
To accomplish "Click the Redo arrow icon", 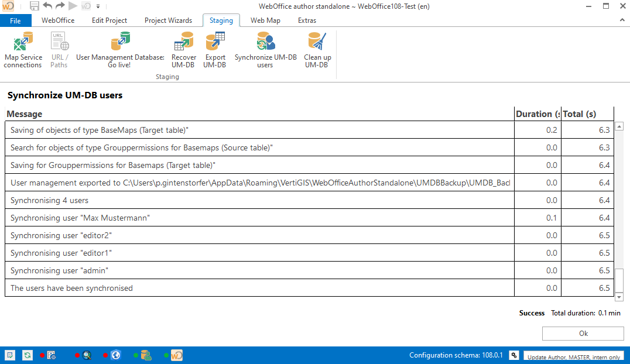I will [x=59, y=6].
